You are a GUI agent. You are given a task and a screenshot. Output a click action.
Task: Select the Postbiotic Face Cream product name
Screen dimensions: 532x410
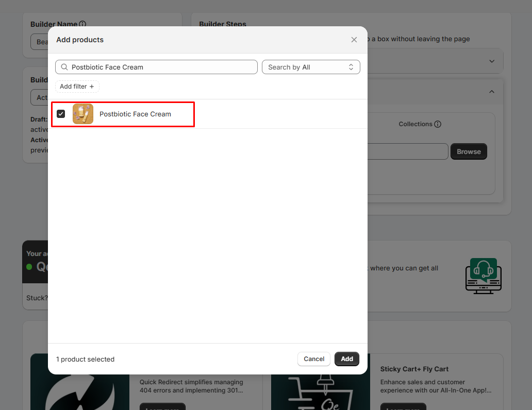(135, 114)
